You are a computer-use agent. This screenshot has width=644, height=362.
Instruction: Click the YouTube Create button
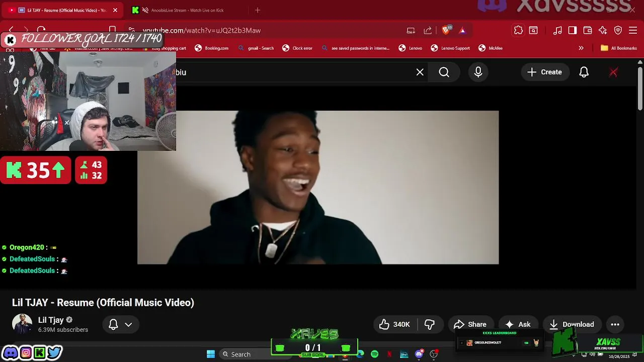[544, 72]
